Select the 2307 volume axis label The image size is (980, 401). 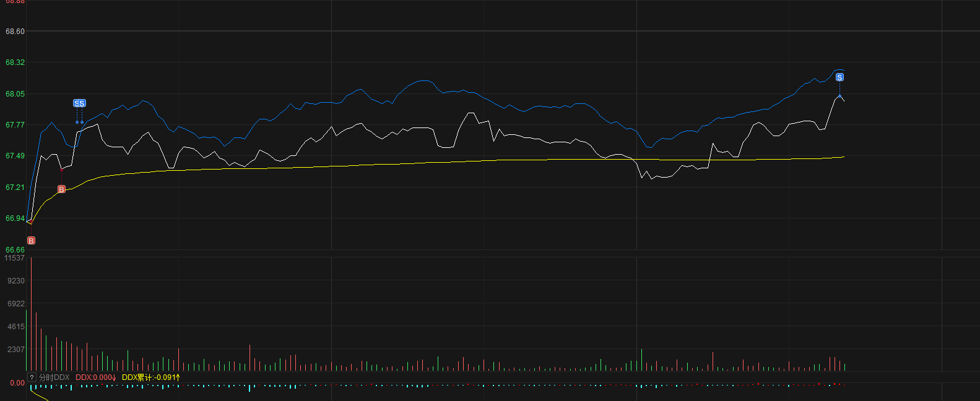[x=16, y=350]
